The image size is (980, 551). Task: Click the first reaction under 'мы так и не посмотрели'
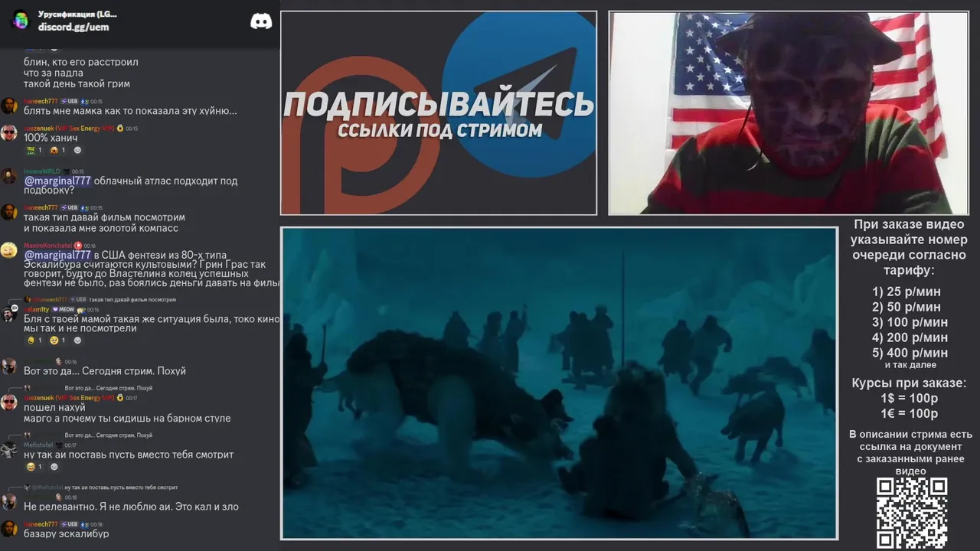(x=34, y=340)
